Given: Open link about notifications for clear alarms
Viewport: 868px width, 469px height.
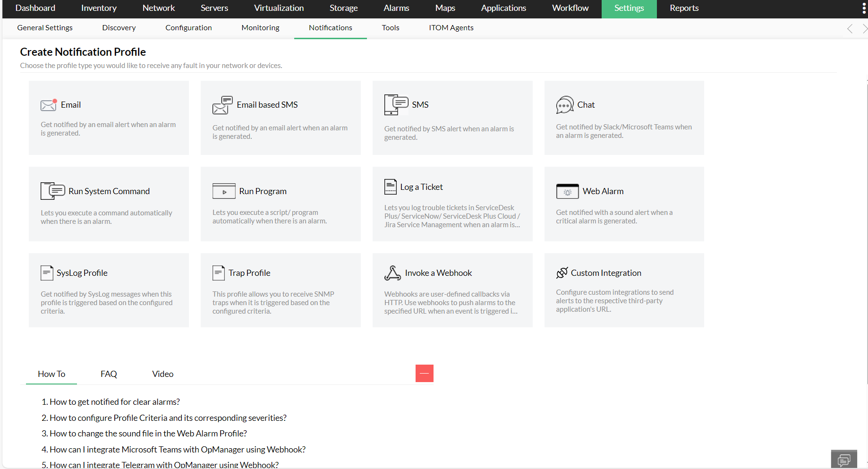Looking at the screenshot, I should pyautogui.click(x=115, y=401).
